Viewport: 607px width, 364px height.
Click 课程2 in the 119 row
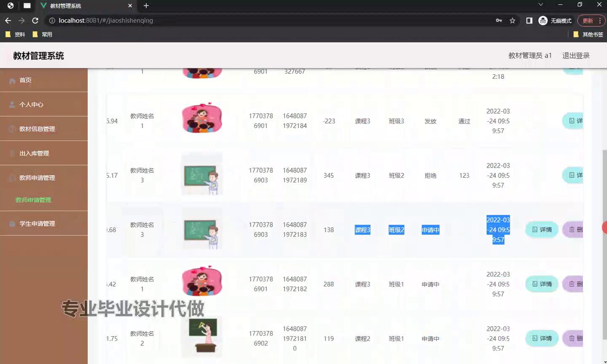(x=363, y=339)
